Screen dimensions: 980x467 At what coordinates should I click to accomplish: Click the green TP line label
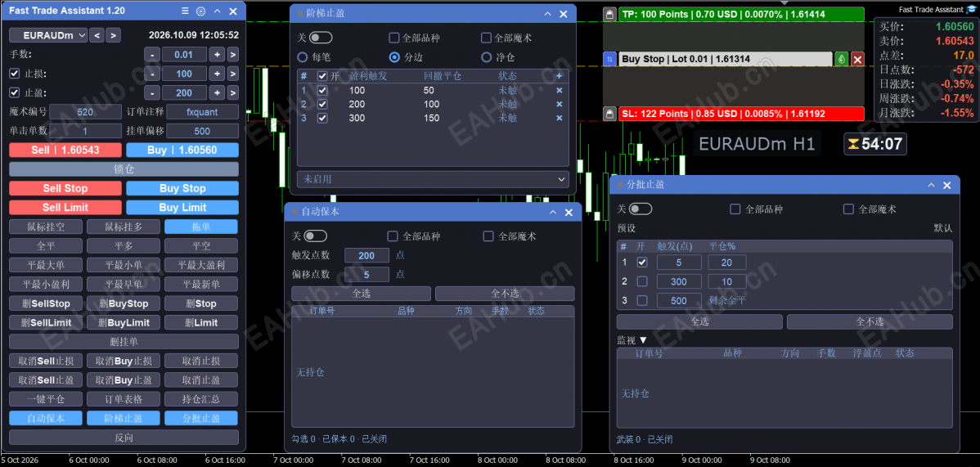pyautogui.click(x=741, y=15)
